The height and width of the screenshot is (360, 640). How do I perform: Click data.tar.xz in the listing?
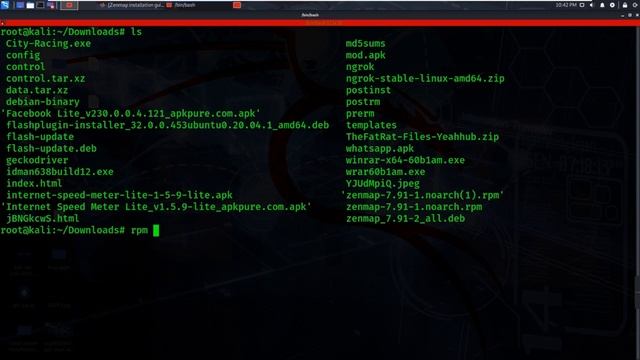point(37,90)
